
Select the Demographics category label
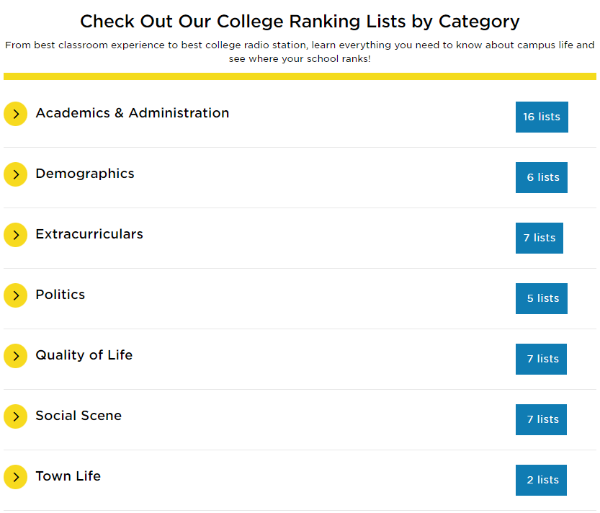coord(85,174)
